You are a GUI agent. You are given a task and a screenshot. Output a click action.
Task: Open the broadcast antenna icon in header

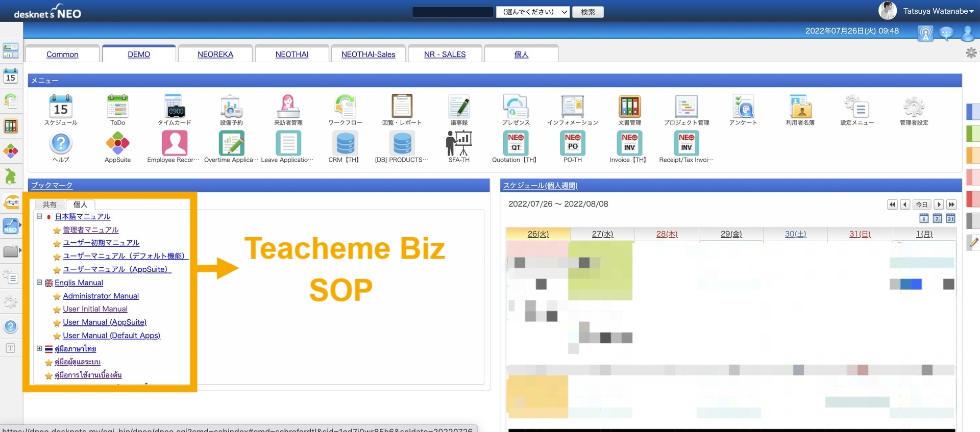pyautogui.click(x=925, y=33)
